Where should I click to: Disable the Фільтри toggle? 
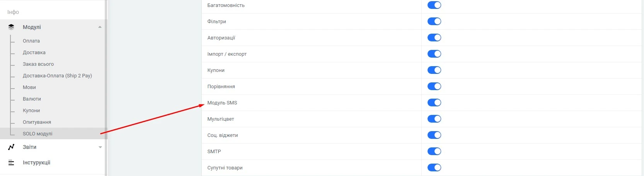tap(434, 22)
